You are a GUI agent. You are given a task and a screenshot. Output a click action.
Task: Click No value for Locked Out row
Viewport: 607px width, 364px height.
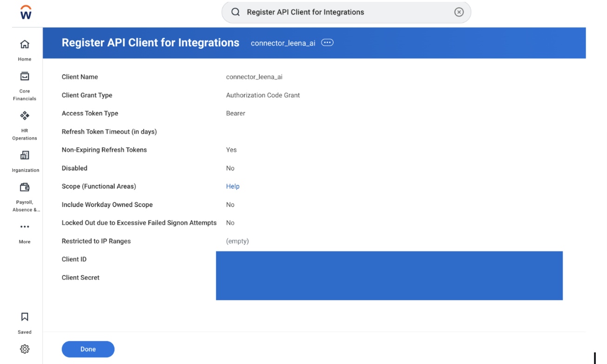pyautogui.click(x=231, y=223)
